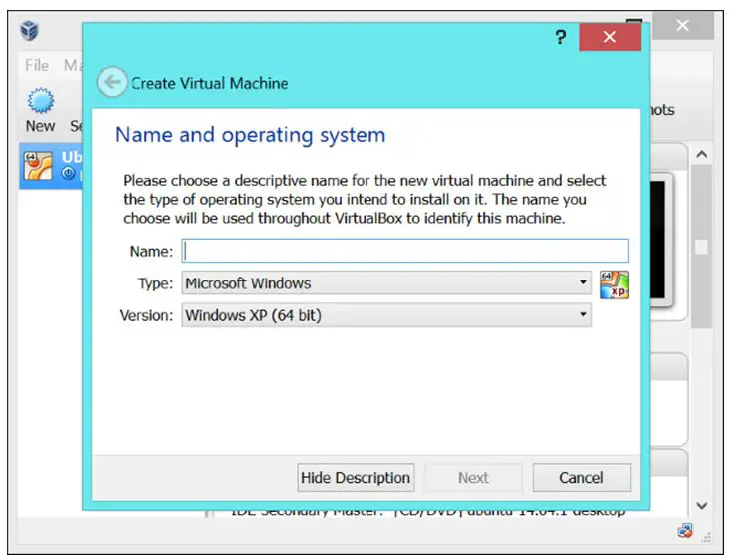
Task: Click the VM preview thumbnail behind dialog
Action: pyautogui.click(x=661, y=240)
